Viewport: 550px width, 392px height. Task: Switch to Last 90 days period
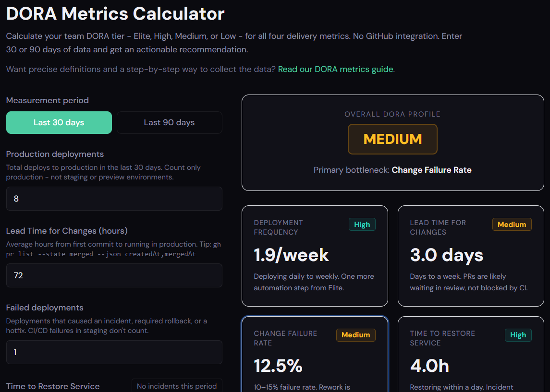170,123
